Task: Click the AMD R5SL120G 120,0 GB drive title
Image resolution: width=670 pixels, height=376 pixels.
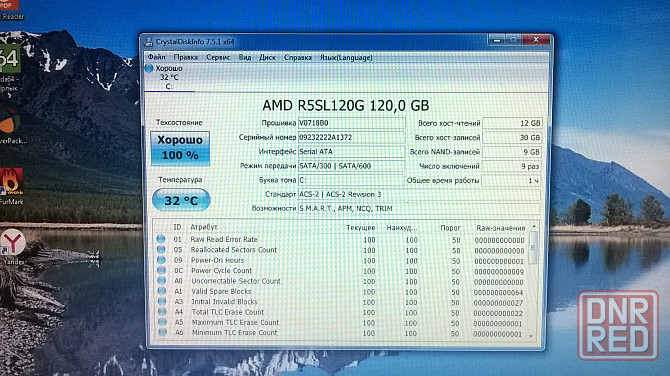Action: point(346,106)
